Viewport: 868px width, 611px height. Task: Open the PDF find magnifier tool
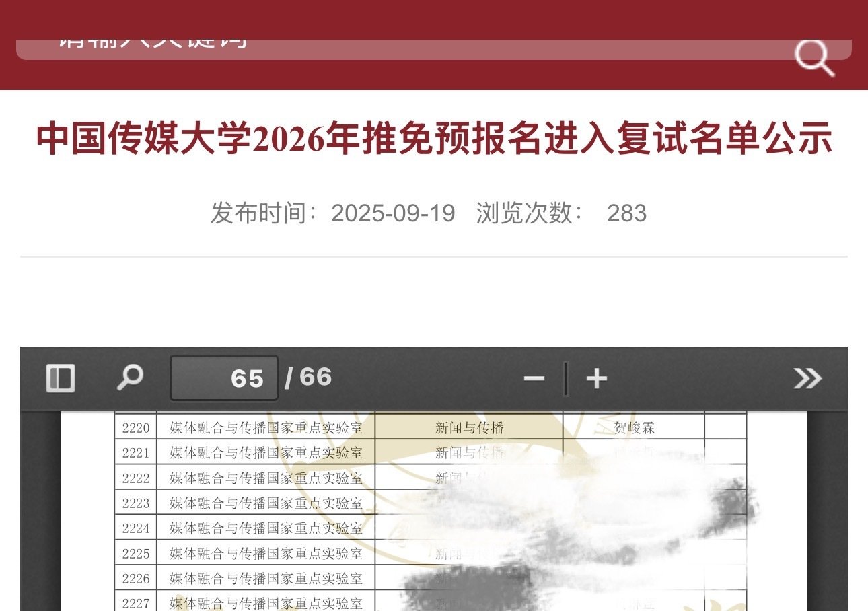[x=130, y=378]
